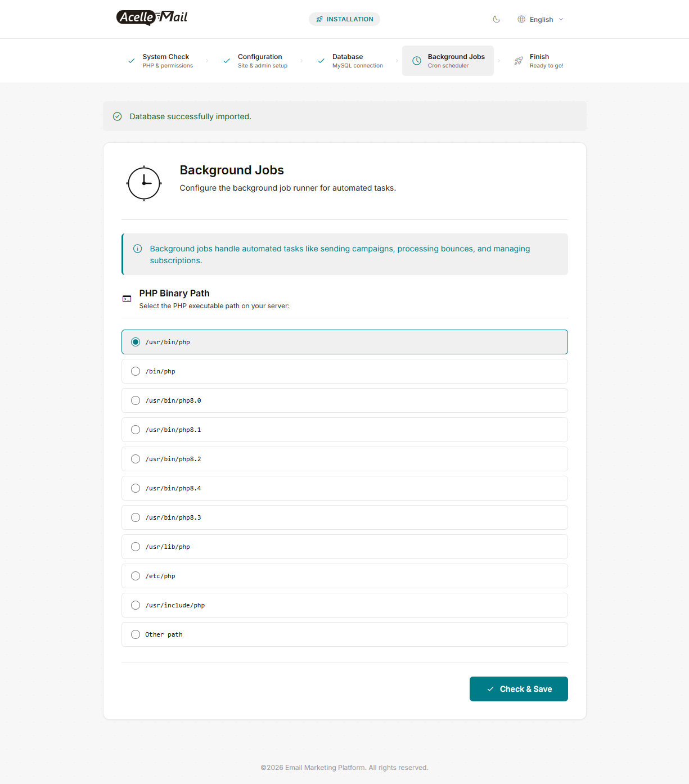This screenshot has height=784, width=689.
Task: Click the success check-circle icon in alert
Action: [118, 116]
